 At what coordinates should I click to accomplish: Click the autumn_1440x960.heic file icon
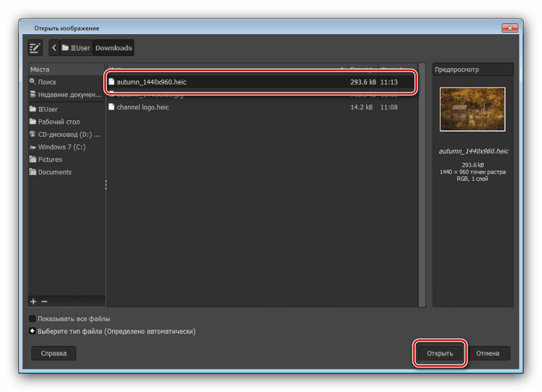(112, 82)
